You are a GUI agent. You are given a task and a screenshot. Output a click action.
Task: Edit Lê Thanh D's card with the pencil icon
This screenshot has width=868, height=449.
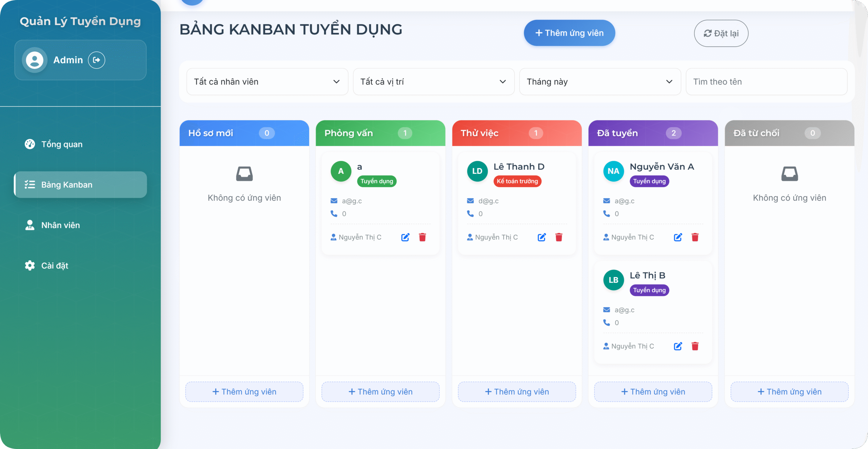pos(541,237)
